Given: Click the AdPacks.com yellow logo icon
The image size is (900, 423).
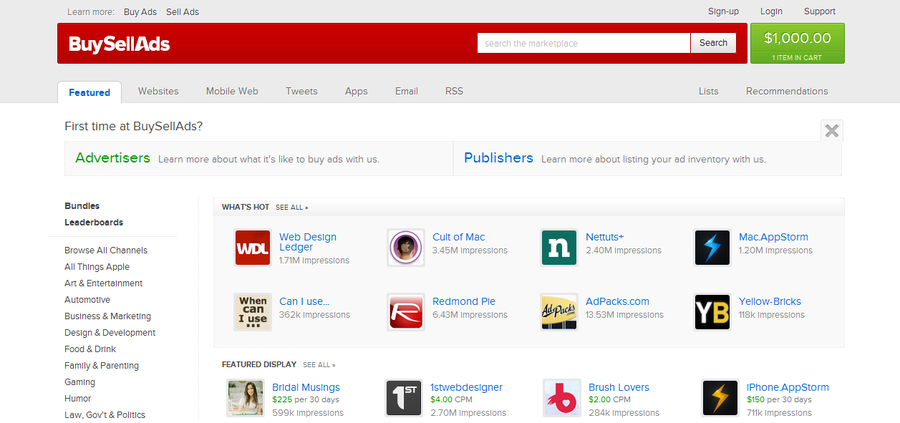Looking at the screenshot, I should [559, 312].
